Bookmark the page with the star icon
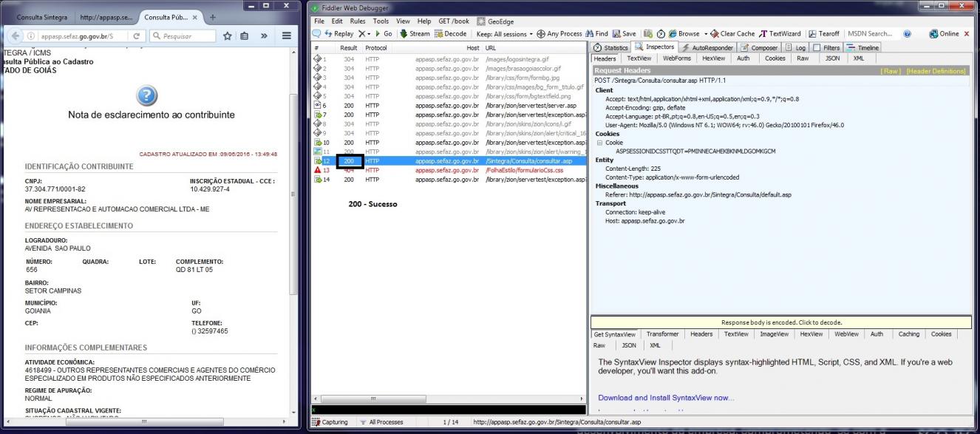980x434 pixels. coord(228,35)
